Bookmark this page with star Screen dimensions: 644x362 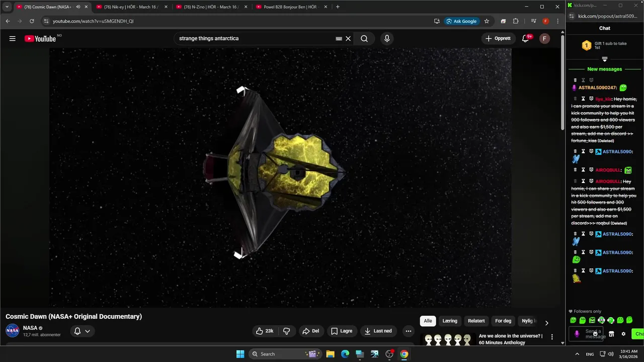click(487, 21)
